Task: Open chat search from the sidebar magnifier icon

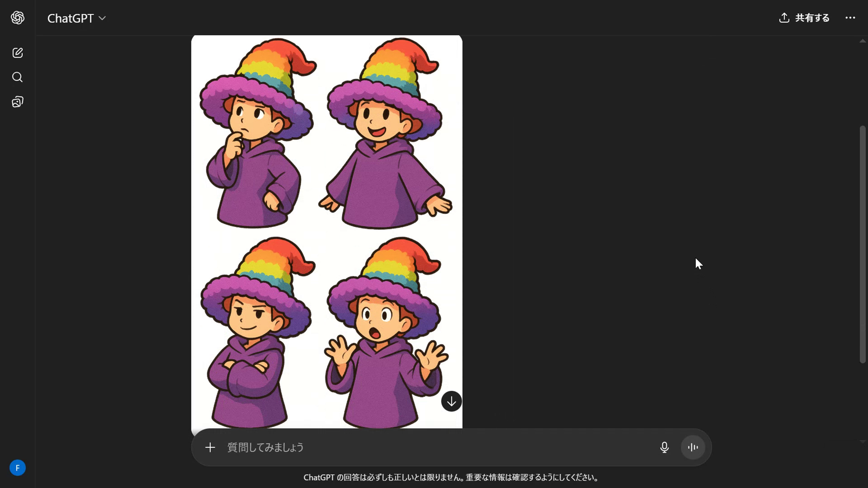Action: click(x=17, y=77)
